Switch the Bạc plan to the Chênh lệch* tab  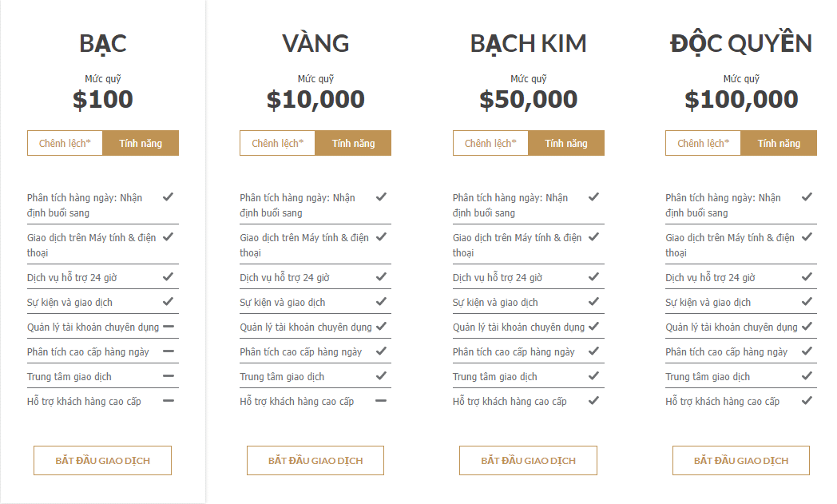(x=65, y=143)
